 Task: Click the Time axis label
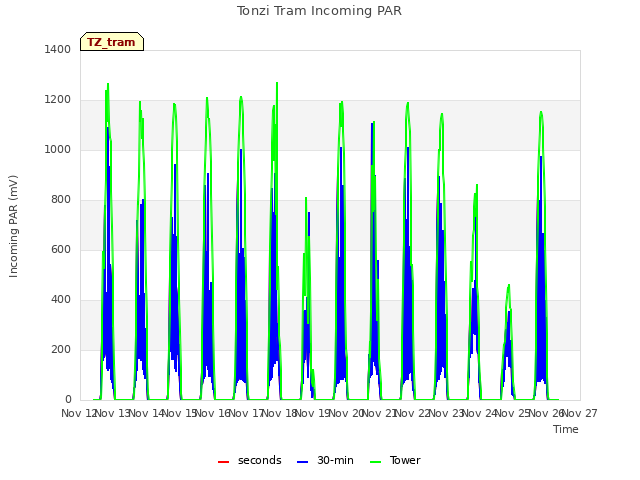[x=566, y=429]
